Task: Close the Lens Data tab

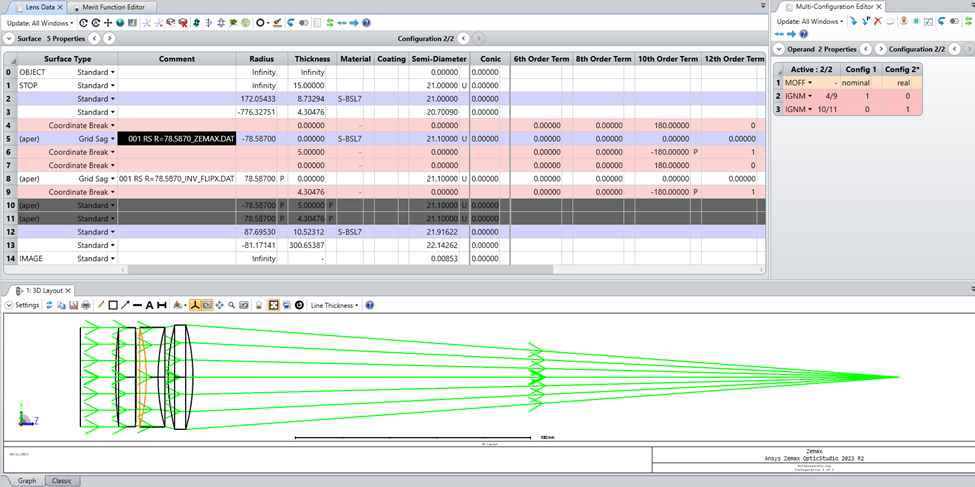Action: click(x=60, y=7)
